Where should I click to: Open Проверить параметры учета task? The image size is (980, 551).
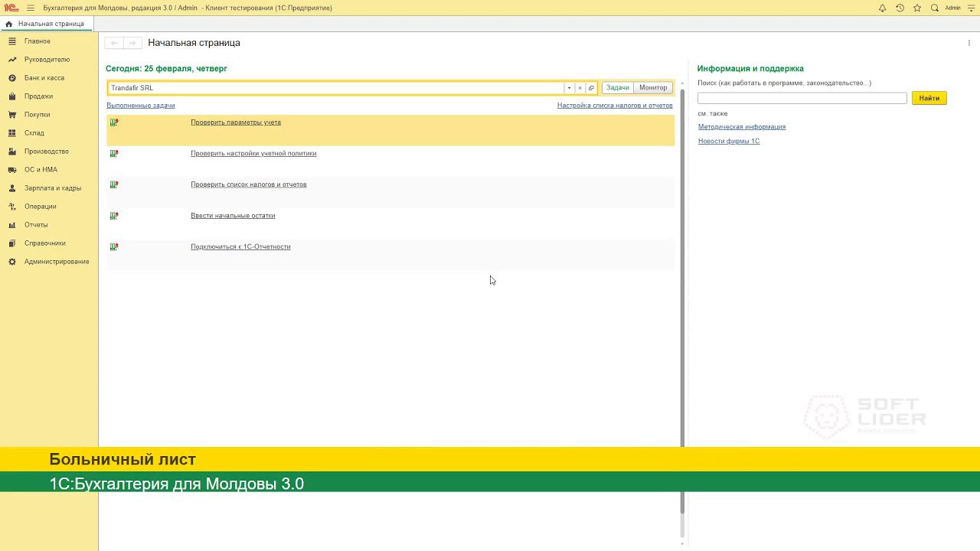(236, 122)
